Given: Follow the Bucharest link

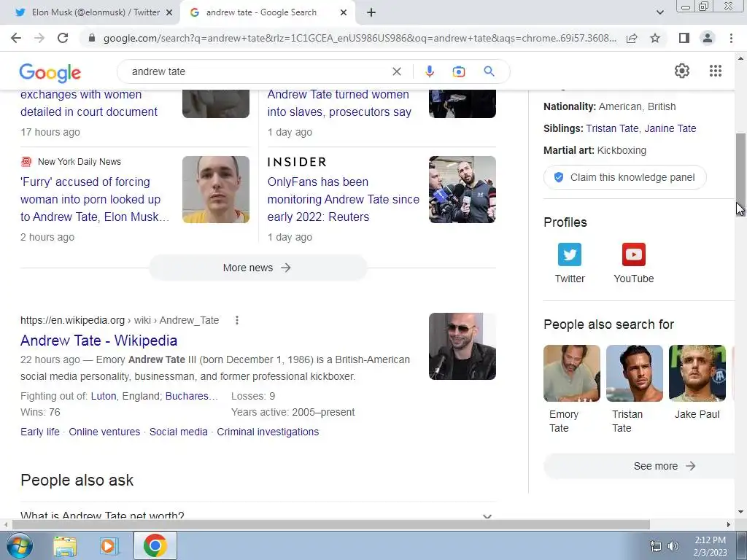Looking at the screenshot, I should (192, 396).
